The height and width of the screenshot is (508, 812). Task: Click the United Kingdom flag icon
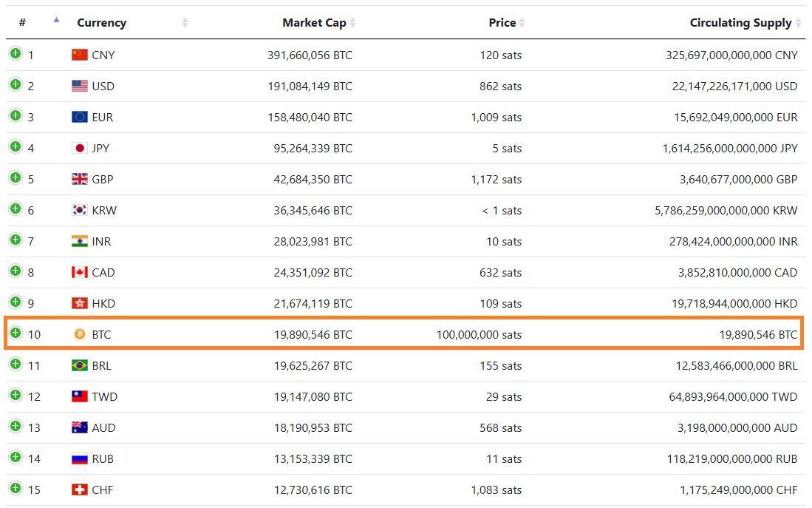[x=79, y=179]
